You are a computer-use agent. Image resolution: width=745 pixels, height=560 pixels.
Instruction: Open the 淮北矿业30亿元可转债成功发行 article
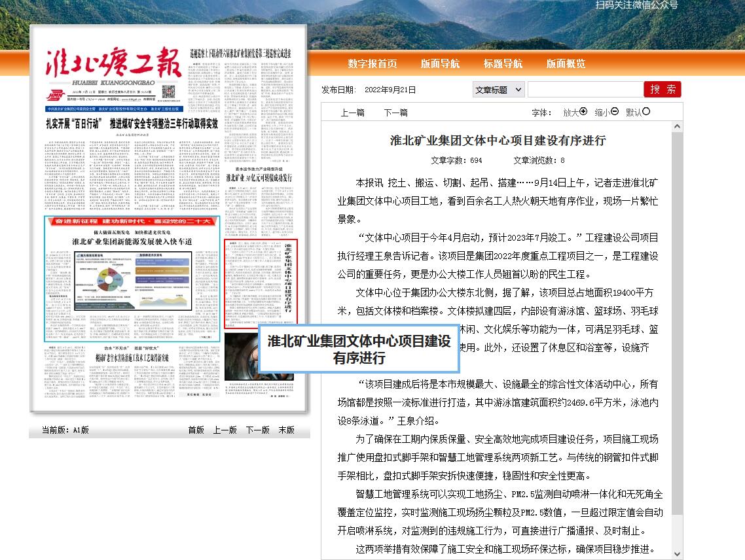coord(259,178)
